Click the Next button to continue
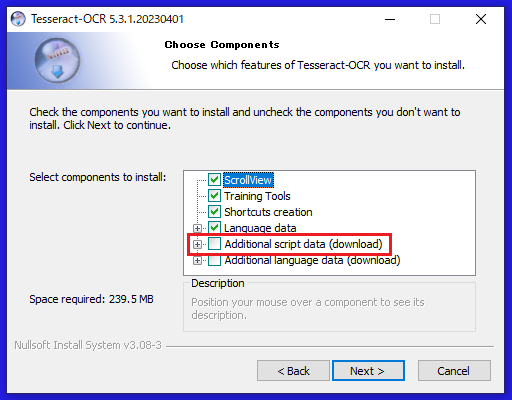The height and width of the screenshot is (400, 512). (368, 370)
